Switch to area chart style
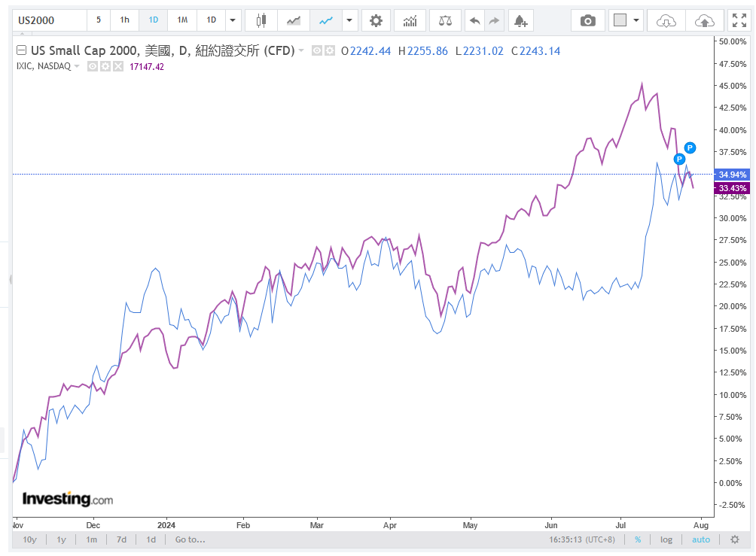Viewport: 756px width, 556px height. (x=294, y=20)
